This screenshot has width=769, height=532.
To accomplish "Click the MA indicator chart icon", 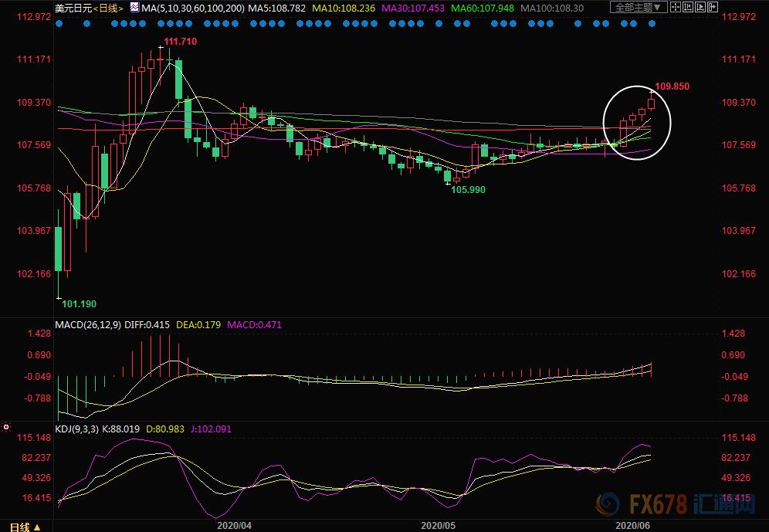I will tap(134, 8).
